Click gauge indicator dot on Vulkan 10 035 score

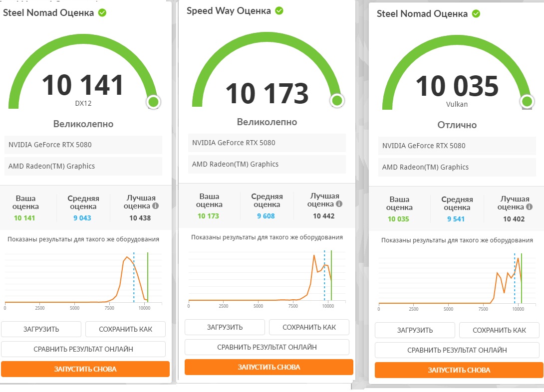527,102
